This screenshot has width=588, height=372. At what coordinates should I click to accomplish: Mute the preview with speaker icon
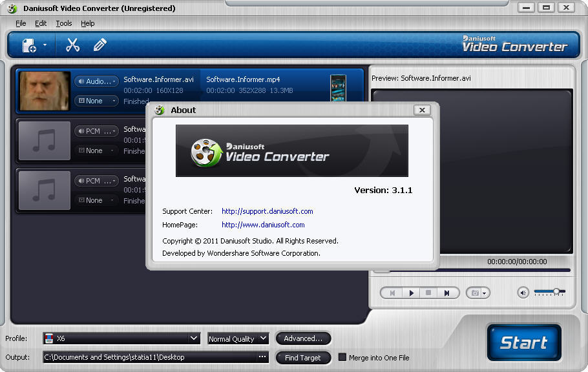point(523,293)
